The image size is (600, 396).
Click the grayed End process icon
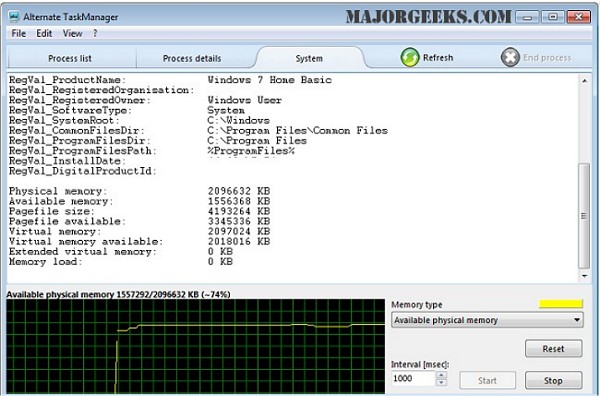point(510,58)
